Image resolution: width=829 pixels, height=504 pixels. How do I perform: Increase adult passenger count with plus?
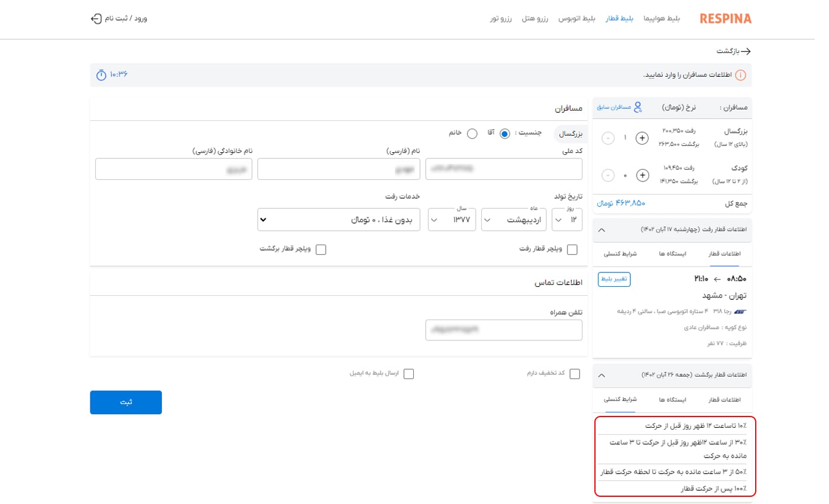point(642,138)
